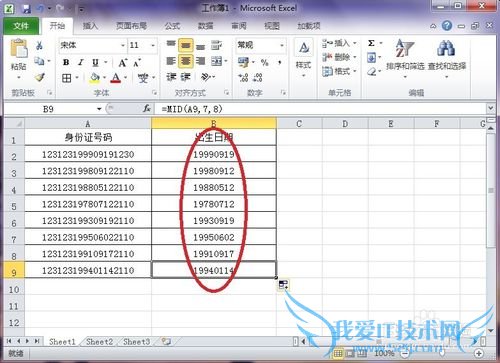The height and width of the screenshot is (363, 500).
Task: Click the text orientation icon
Action: (206, 77)
